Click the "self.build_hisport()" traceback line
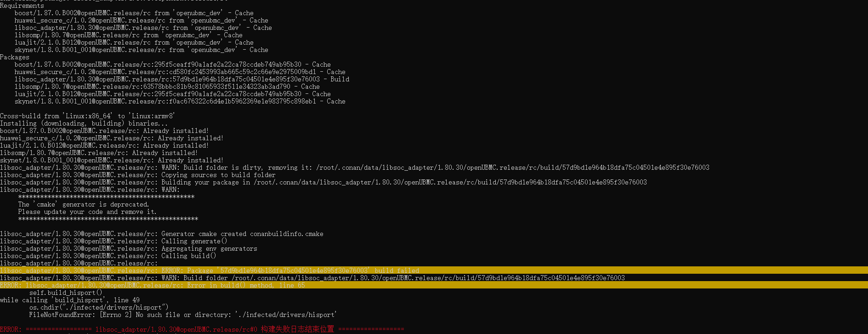The image size is (868, 334). pos(66,293)
